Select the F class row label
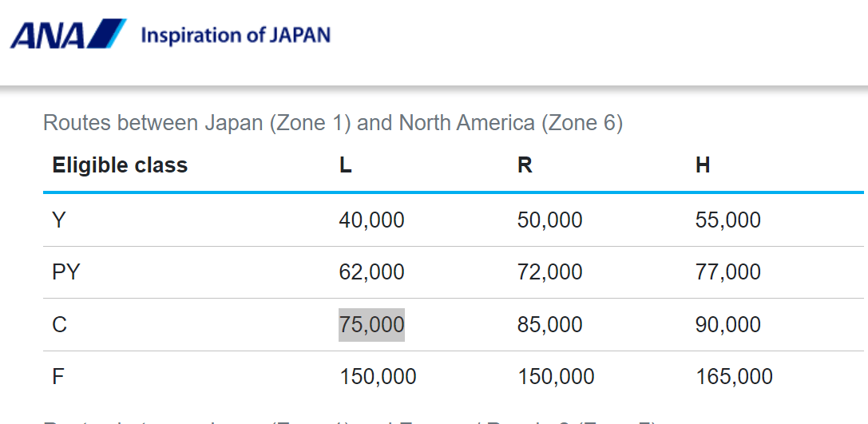 [x=58, y=377]
